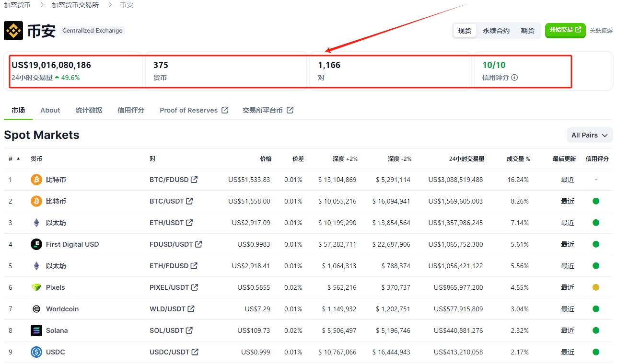Click price US$51,533.83 cell
This screenshot has height=364, width=617.
point(249,180)
